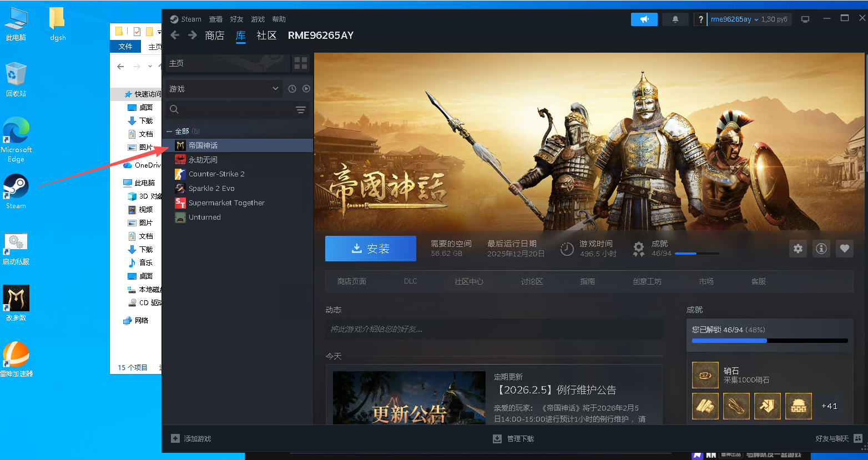Open game settings gear icon

pos(798,249)
